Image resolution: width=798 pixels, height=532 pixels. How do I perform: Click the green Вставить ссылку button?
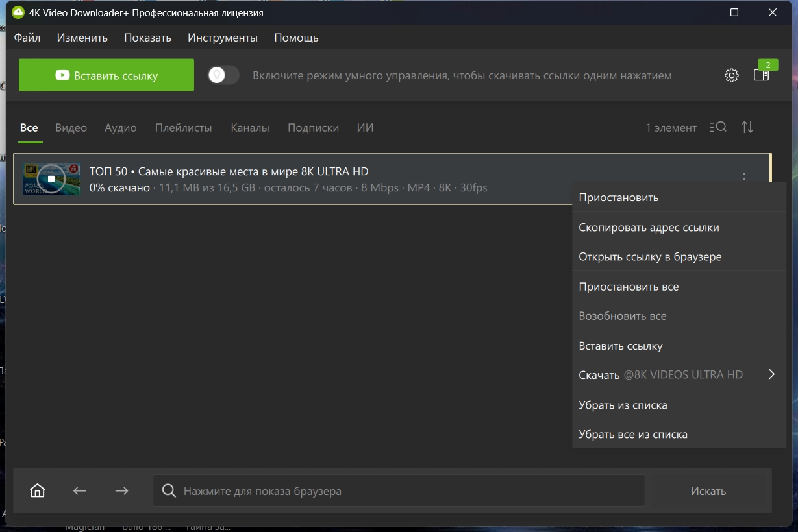(x=106, y=75)
